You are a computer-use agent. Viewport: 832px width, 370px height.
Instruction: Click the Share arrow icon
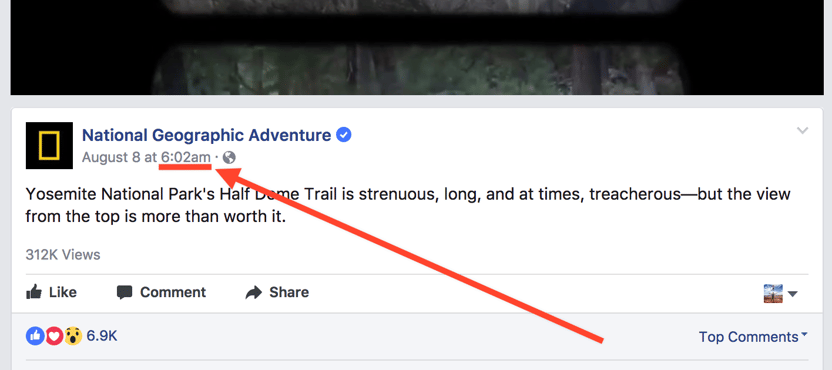pos(254,292)
